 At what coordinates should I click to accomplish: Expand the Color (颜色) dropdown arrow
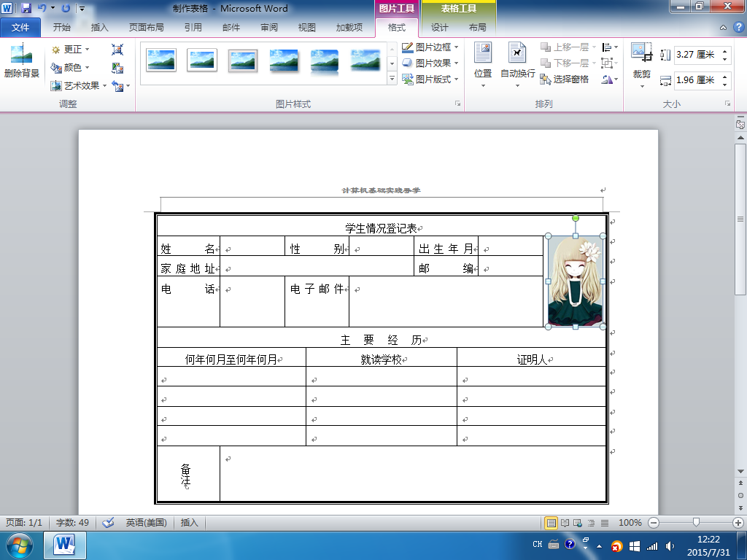(88, 68)
